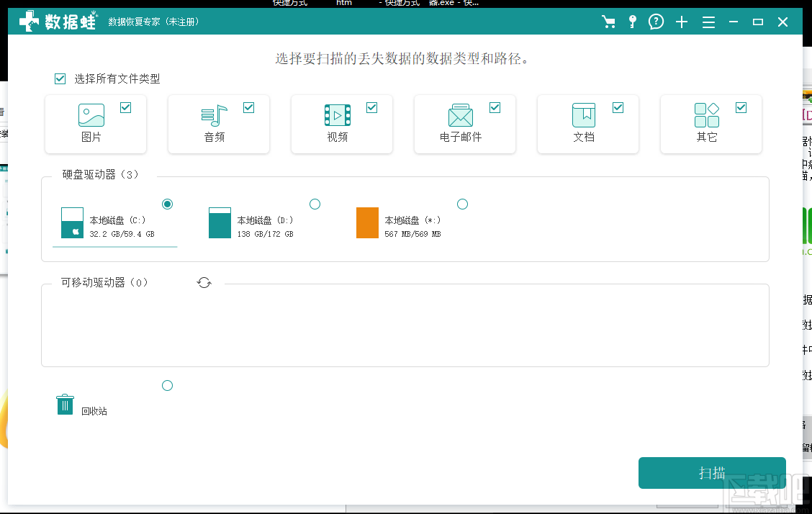Refresh the removable drives list
Screen dimensions: 812x514
(204, 283)
